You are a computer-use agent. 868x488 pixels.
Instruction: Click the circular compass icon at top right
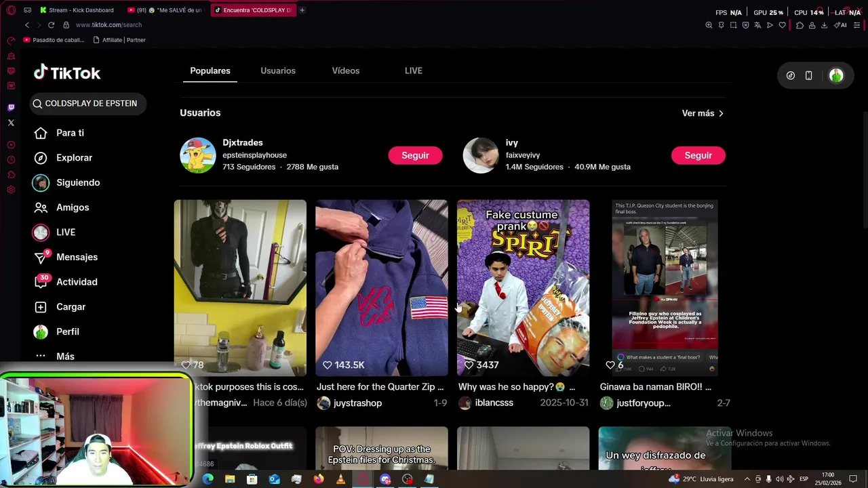tap(791, 76)
